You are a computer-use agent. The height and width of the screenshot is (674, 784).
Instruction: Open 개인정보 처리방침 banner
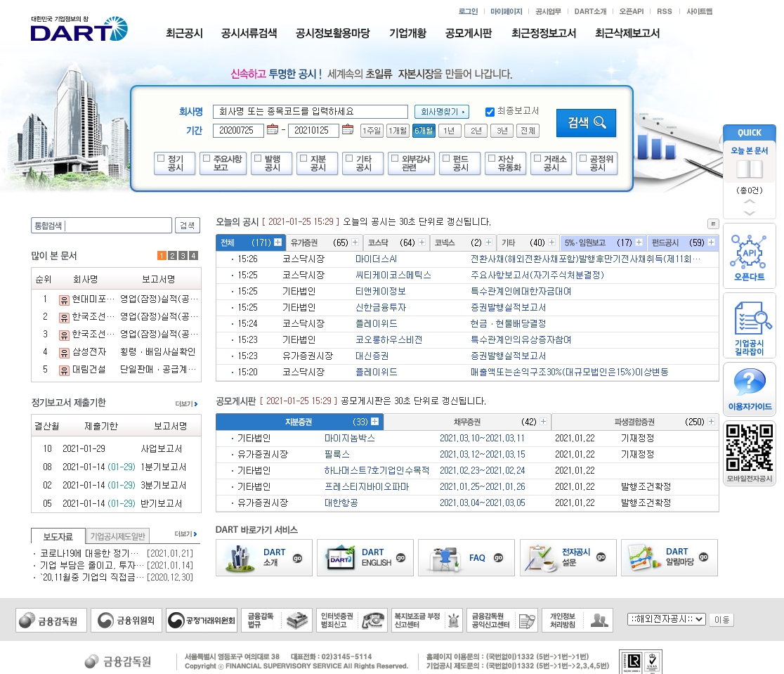point(577,621)
